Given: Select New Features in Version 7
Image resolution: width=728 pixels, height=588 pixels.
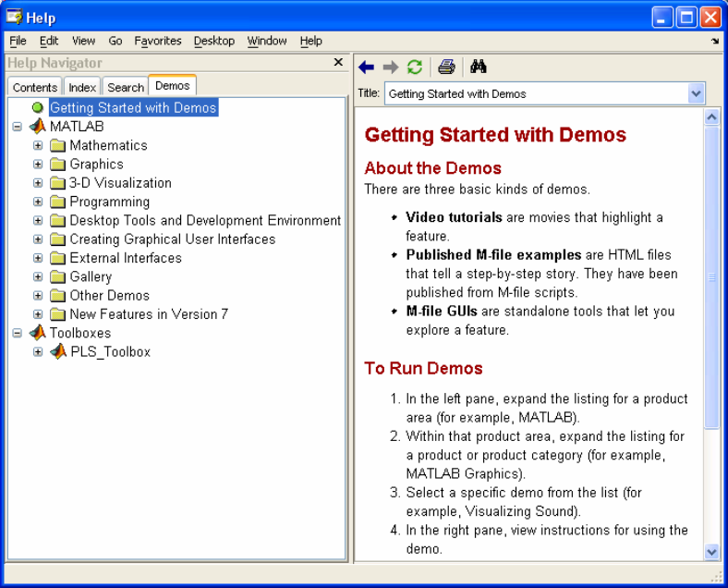Looking at the screenshot, I should point(149,314).
